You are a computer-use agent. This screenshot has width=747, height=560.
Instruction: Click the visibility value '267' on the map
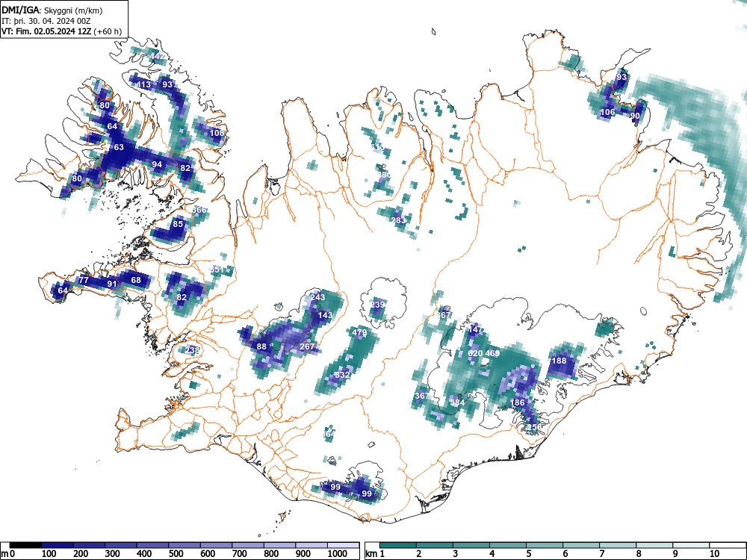click(x=307, y=346)
